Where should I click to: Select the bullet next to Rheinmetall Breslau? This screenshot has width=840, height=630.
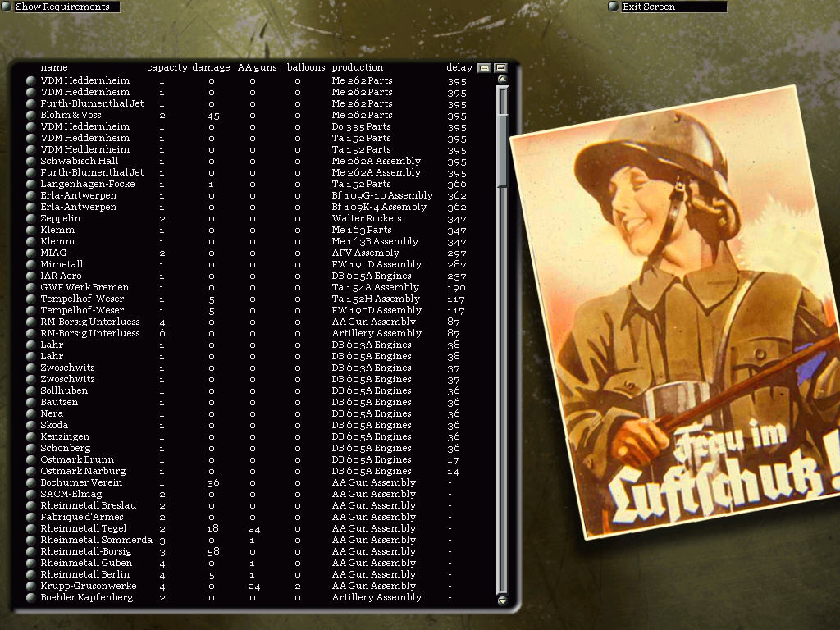(x=31, y=505)
